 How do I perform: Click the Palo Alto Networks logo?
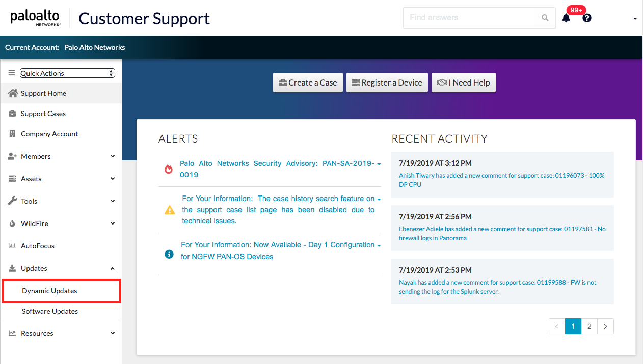click(35, 18)
